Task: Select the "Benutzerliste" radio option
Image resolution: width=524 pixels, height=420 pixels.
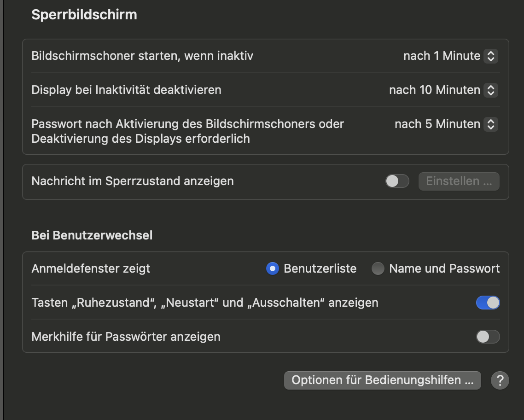Action: click(x=273, y=268)
